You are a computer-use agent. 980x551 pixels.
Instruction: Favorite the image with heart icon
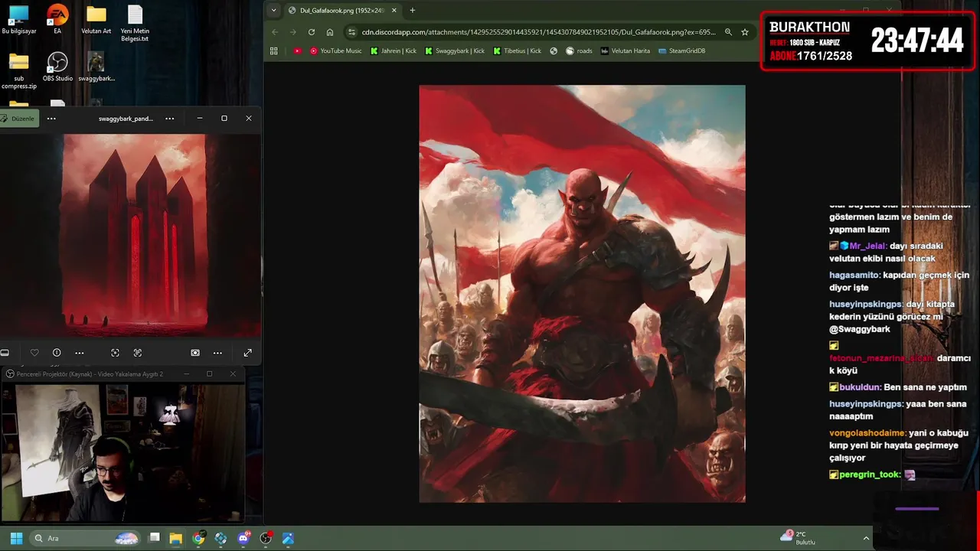tap(34, 353)
